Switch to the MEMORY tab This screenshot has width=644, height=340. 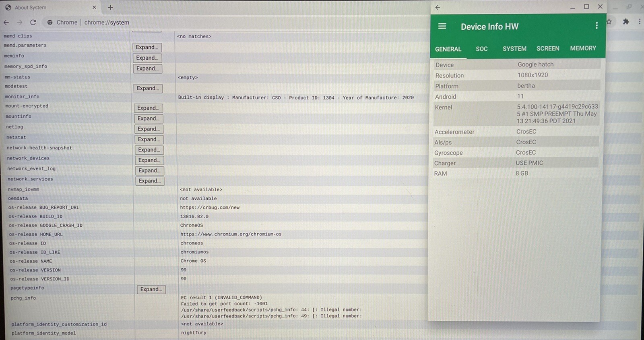(583, 48)
